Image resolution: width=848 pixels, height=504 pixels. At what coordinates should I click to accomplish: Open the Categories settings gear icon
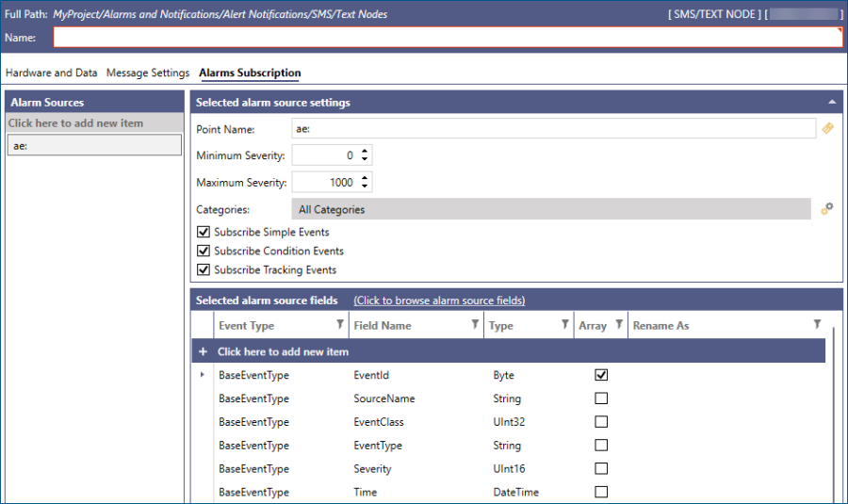[x=826, y=209]
